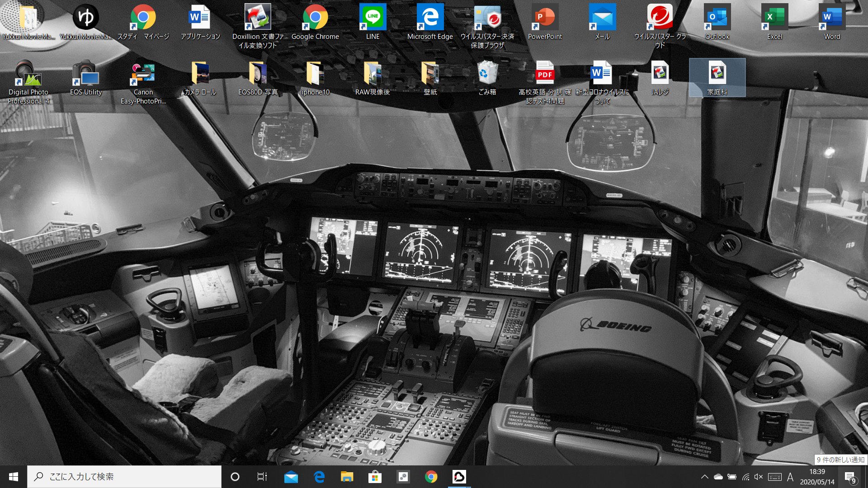This screenshot has width=868, height=488.
Task: Open the 壁紙 folder
Action: click(x=430, y=78)
